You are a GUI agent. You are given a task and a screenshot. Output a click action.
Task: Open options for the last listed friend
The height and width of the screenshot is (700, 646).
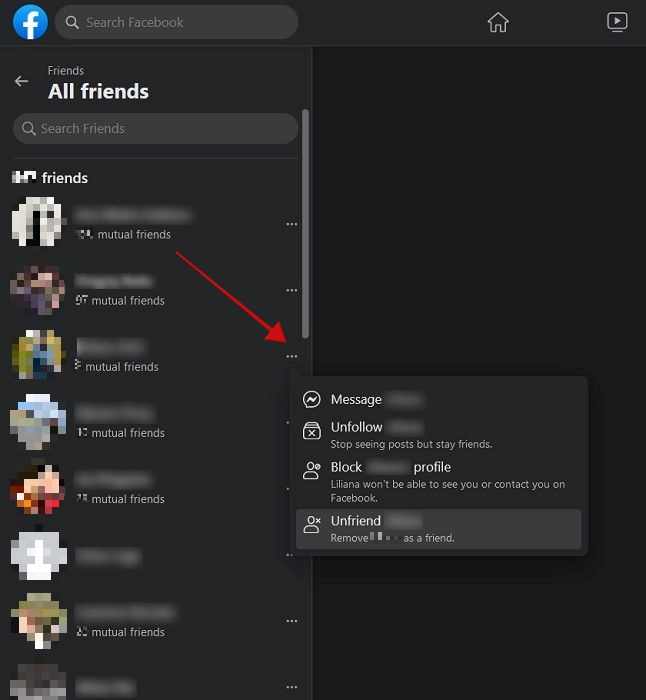pyautogui.click(x=292, y=687)
